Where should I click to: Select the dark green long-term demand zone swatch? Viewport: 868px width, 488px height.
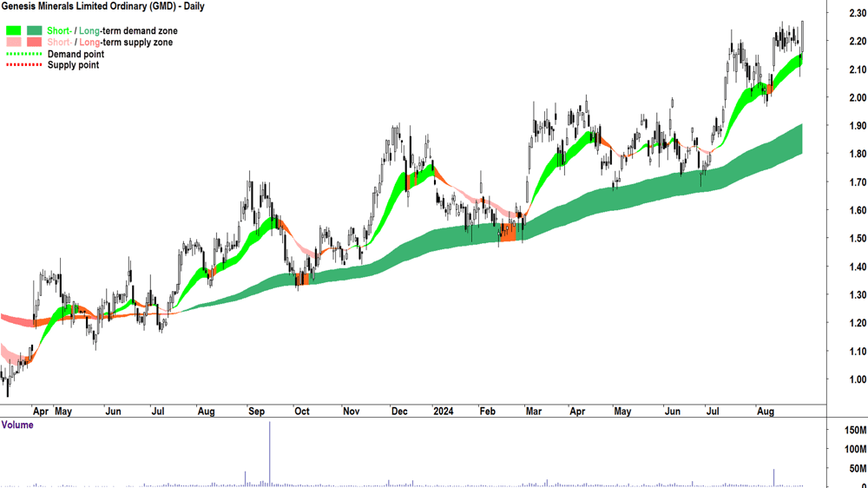click(35, 31)
